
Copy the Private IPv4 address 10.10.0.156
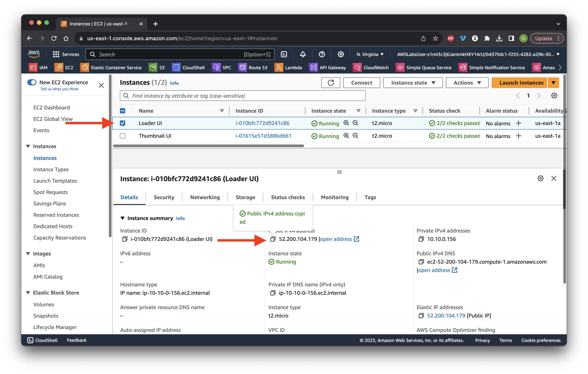click(421, 239)
